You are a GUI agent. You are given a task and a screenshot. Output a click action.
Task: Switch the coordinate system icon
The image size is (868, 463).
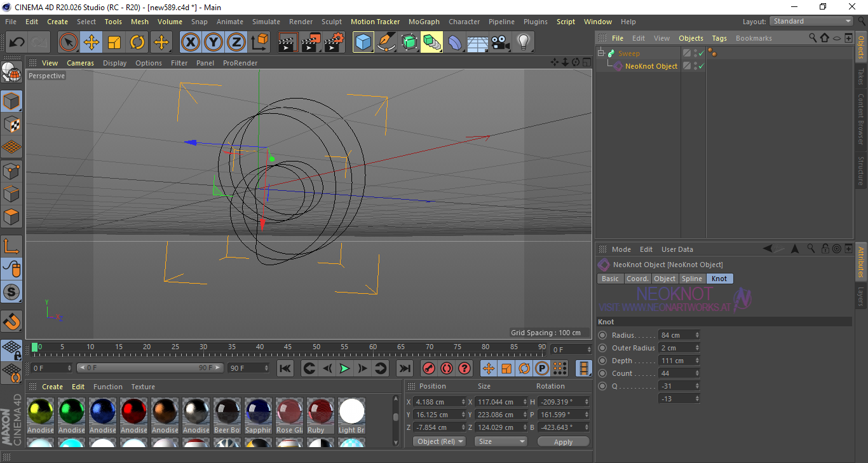259,43
